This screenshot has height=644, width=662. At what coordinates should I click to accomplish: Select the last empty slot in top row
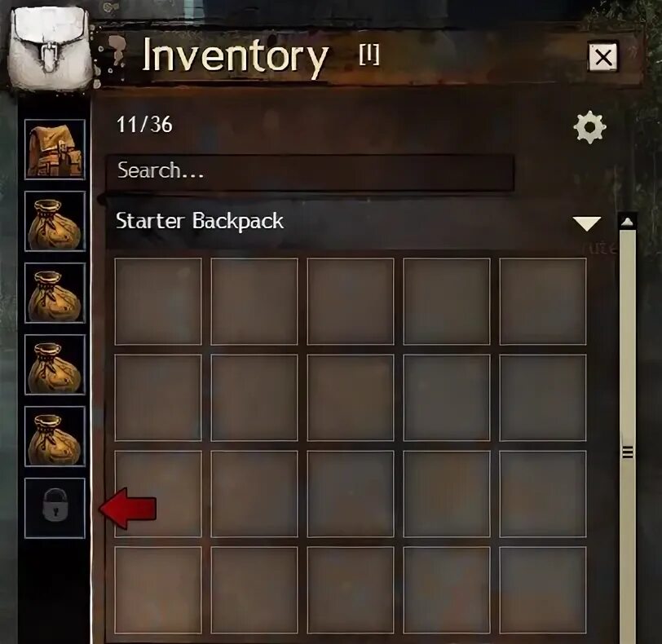543,302
